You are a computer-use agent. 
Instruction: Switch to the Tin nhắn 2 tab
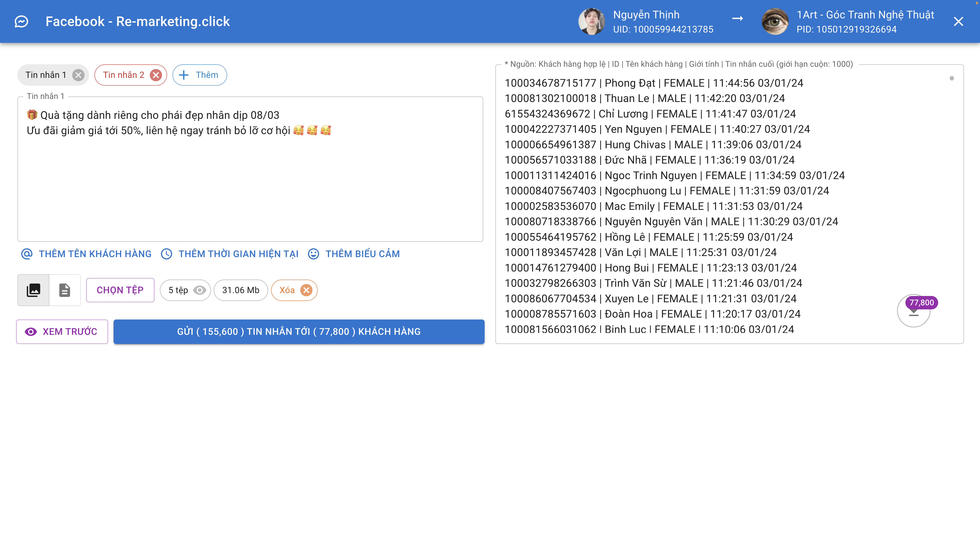pyautogui.click(x=123, y=75)
